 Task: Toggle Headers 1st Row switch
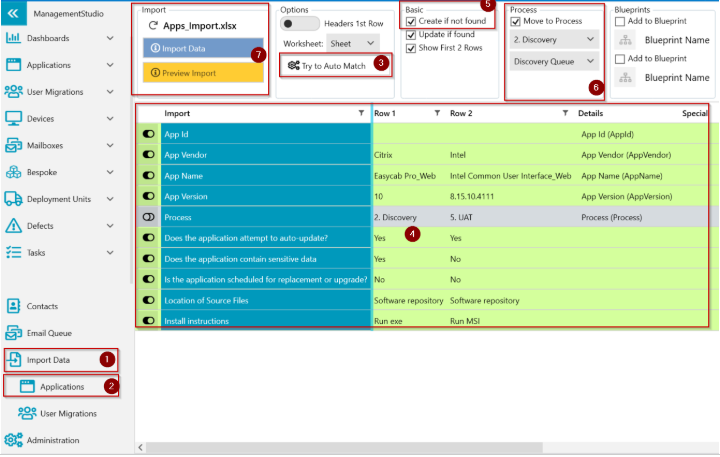click(x=299, y=23)
